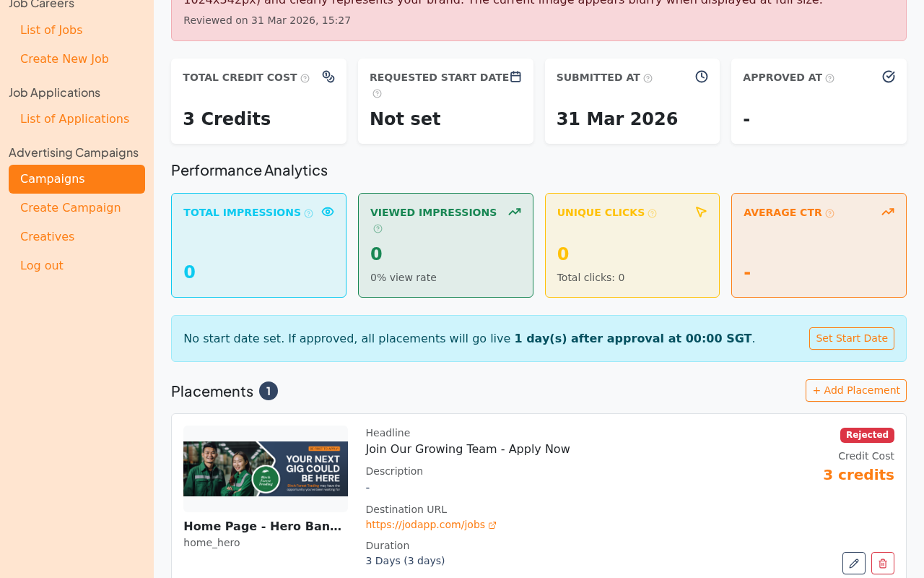Open help tooltip next to Total Credit Cost
Viewport: 924px width, 578px height.
pyautogui.click(x=306, y=77)
